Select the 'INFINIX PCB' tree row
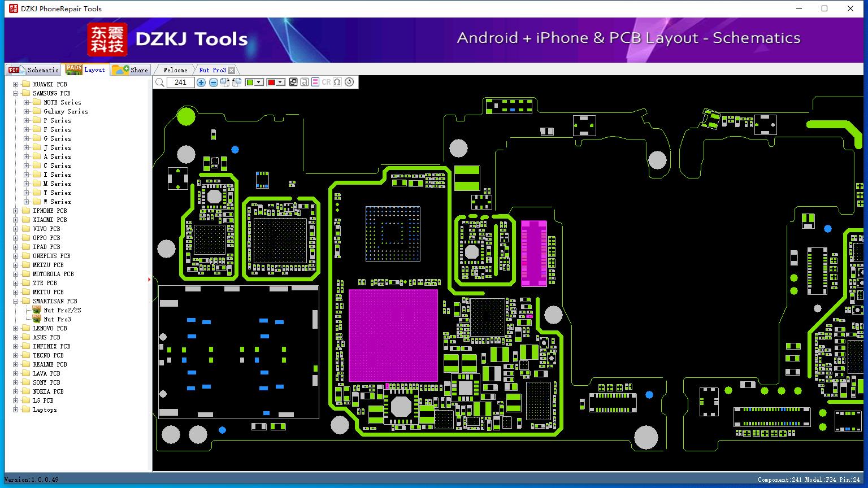This screenshot has height=488, width=868. click(51, 346)
